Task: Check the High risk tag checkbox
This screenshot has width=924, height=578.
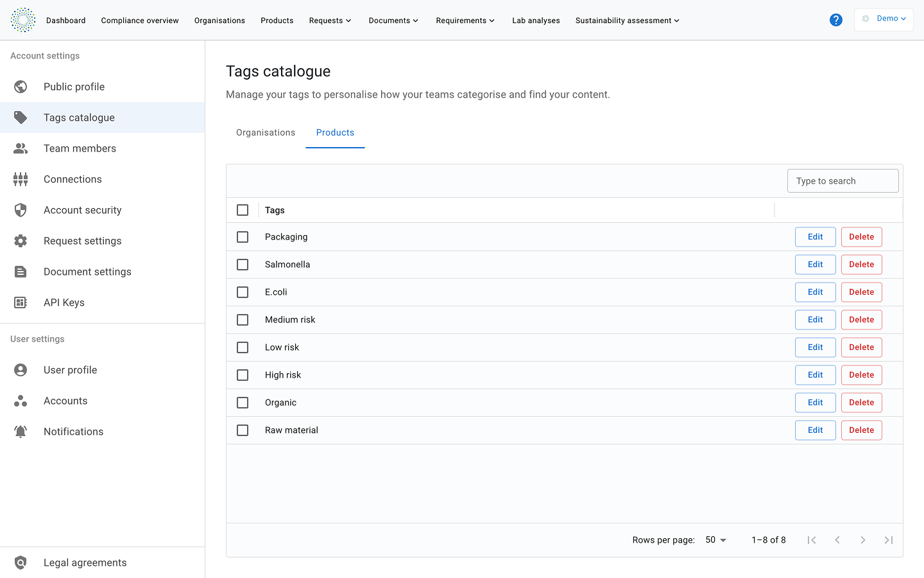Action: coord(243,375)
